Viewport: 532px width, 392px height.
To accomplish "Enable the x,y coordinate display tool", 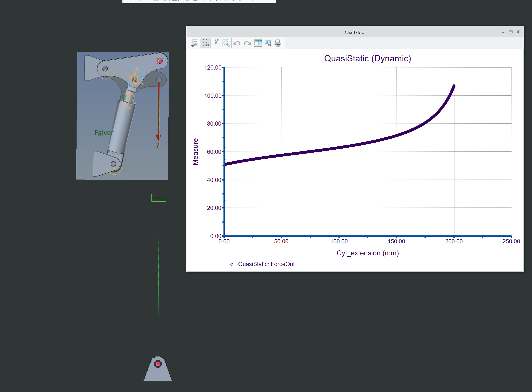I will pyautogui.click(x=215, y=43).
